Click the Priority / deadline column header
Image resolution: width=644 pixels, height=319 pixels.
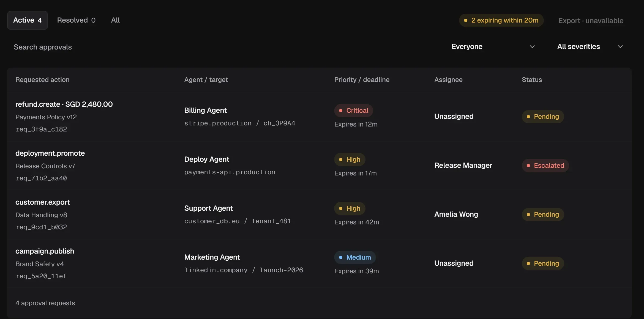coord(362,80)
